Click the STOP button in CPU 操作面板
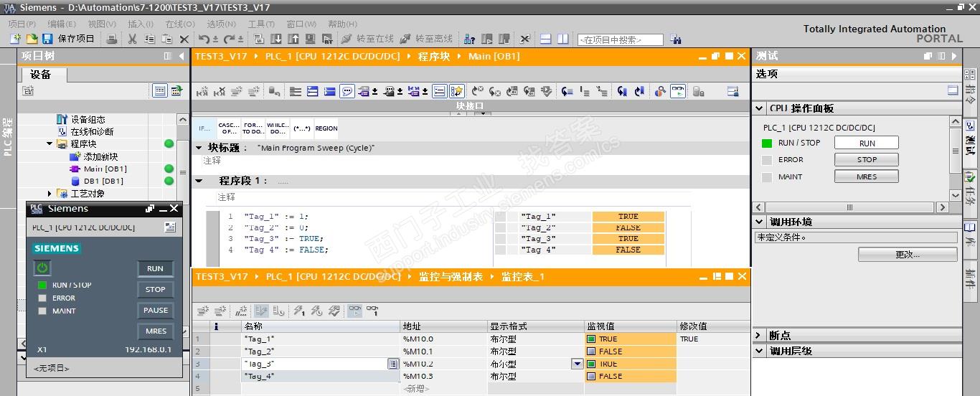The image size is (980, 396). click(x=867, y=160)
